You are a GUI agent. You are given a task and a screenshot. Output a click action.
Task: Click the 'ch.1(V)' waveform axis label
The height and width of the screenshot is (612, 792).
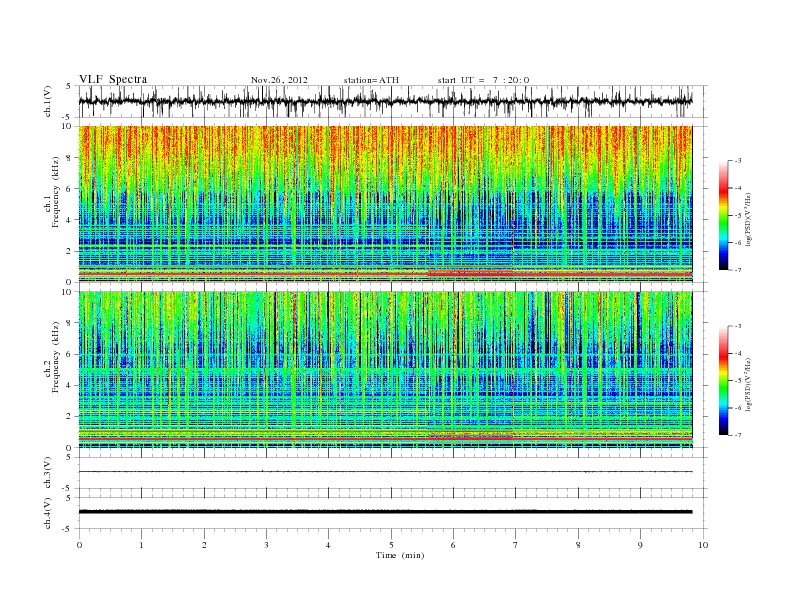click(48, 101)
